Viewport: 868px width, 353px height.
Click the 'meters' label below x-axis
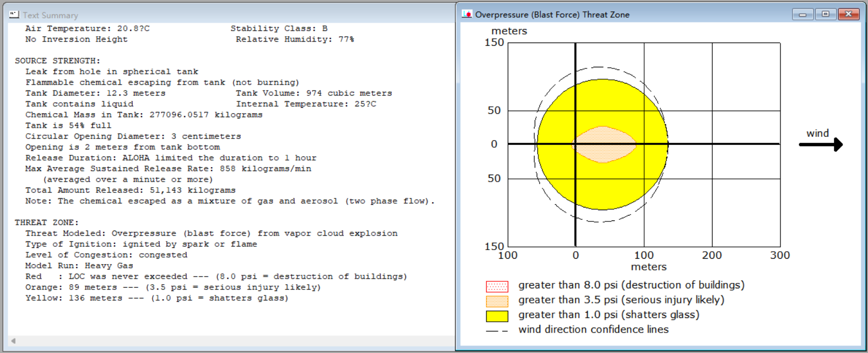tap(649, 267)
